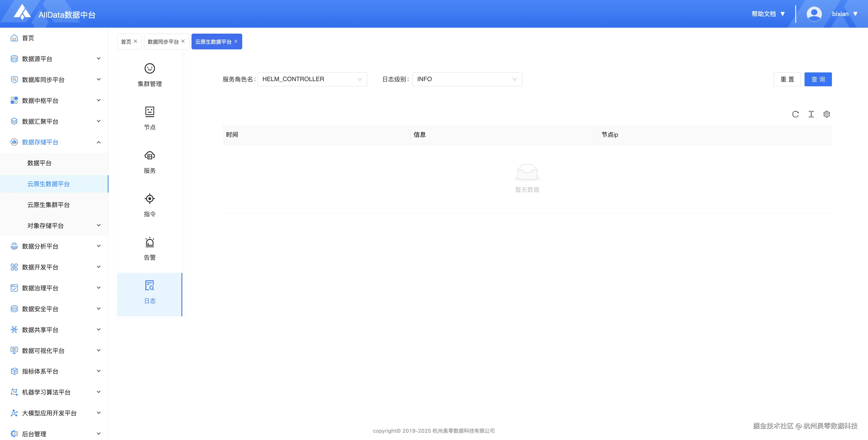Click the table density icon
This screenshot has height=440, width=868.
pos(811,114)
